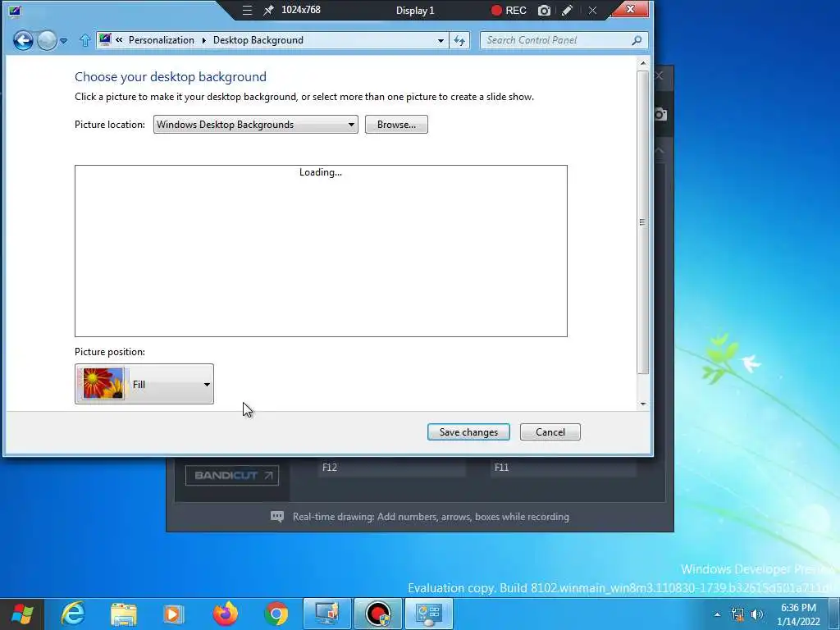Click the network tray icon

737,614
